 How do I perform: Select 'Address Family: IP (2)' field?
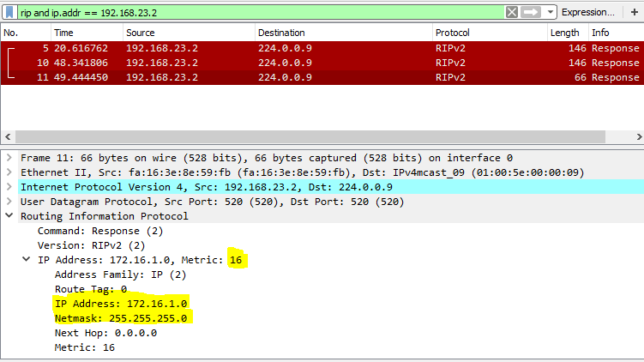point(120,275)
